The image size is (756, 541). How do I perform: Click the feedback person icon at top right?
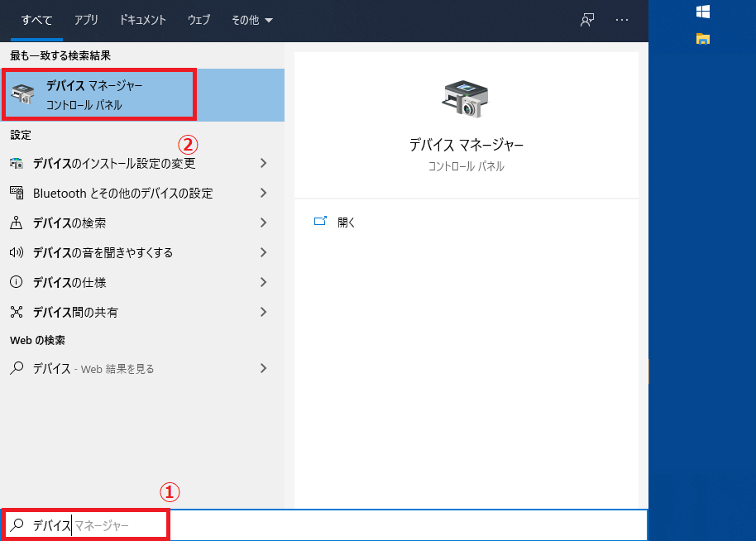click(587, 21)
